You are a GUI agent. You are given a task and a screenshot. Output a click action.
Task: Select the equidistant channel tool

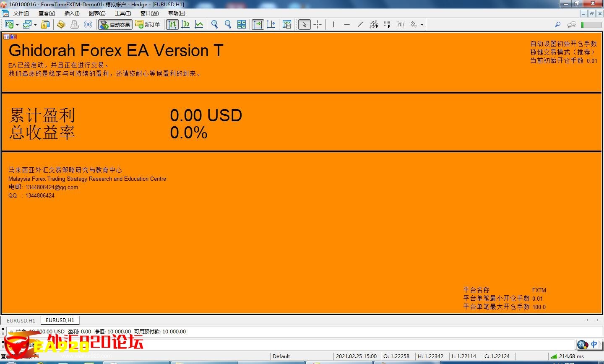point(374,25)
